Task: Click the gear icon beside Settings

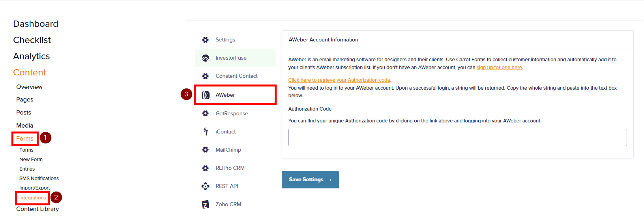Action: point(206,40)
